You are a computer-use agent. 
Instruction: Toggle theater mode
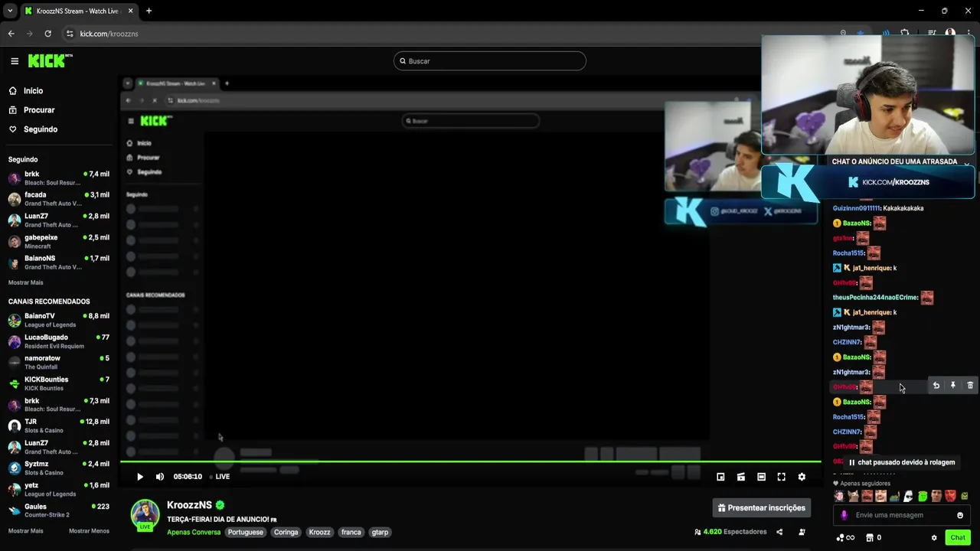click(761, 477)
